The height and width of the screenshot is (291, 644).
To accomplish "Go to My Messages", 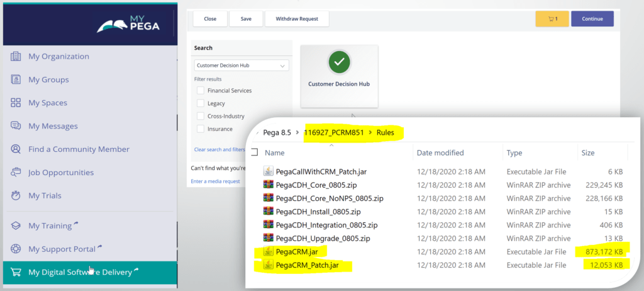I will click(x=53, y=126).
